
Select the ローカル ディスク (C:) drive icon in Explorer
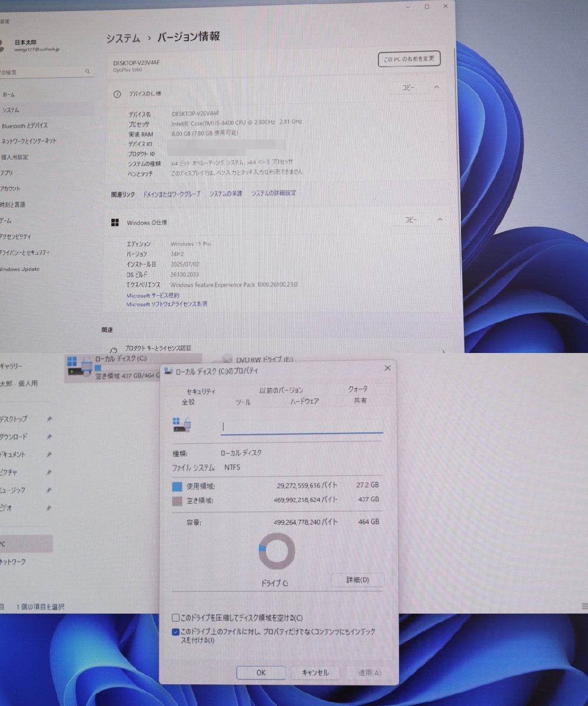coord(79,365)
